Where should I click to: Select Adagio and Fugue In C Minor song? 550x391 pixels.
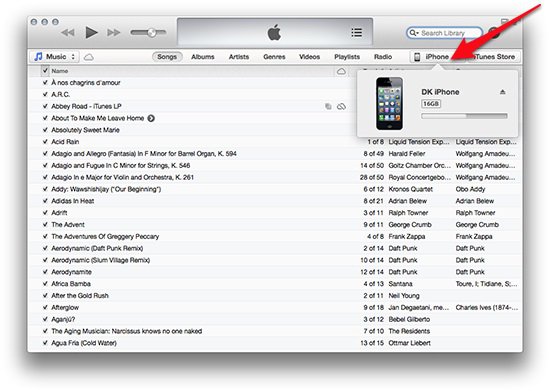[121, 166]
